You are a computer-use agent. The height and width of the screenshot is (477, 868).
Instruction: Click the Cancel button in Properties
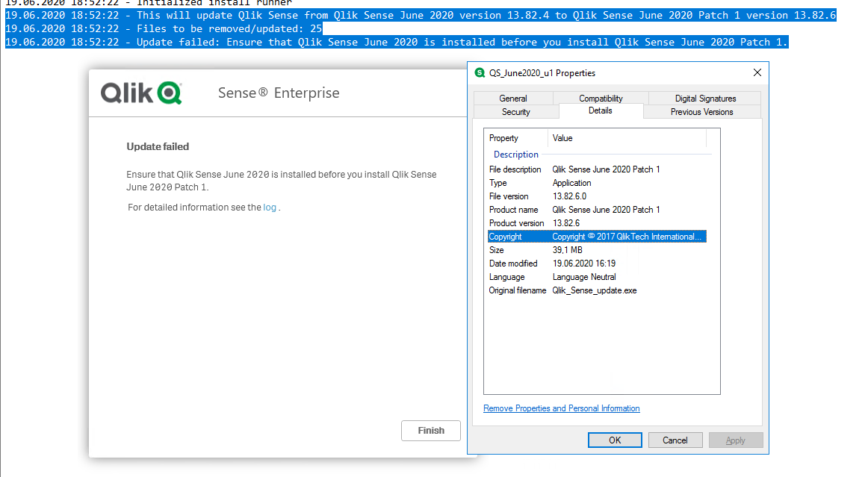[x=675, y=440]
